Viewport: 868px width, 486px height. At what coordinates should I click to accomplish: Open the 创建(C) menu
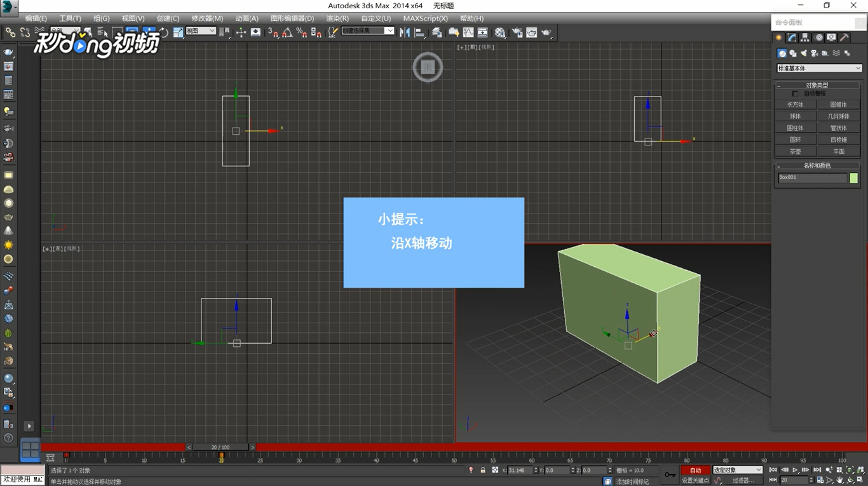pyautogui.click(x=168, y=18)
